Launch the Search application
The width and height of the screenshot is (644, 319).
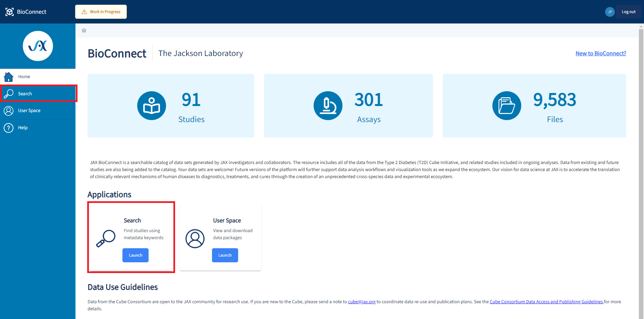click(x=135, y=255)
